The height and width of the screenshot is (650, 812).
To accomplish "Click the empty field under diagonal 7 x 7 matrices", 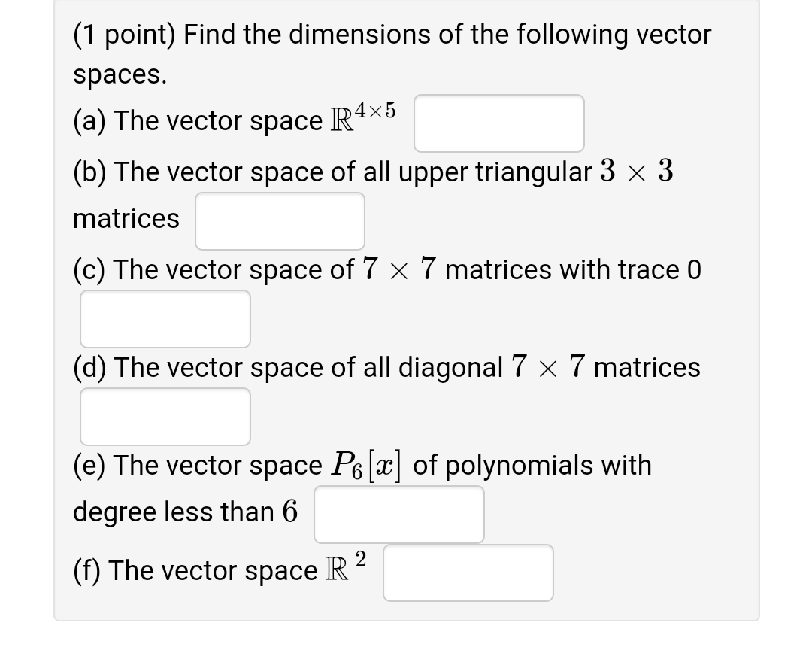I will pos(165,416).
